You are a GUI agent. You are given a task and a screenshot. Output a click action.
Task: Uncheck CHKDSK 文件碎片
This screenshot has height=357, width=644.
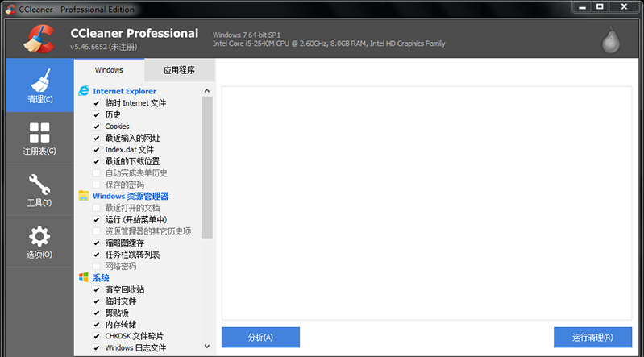[x=97, y=336]
